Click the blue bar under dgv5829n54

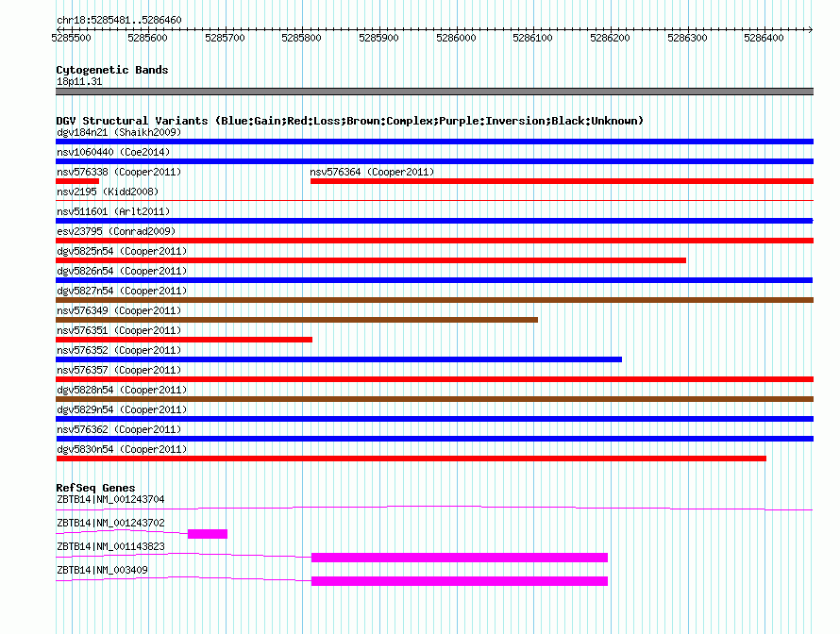434,419
